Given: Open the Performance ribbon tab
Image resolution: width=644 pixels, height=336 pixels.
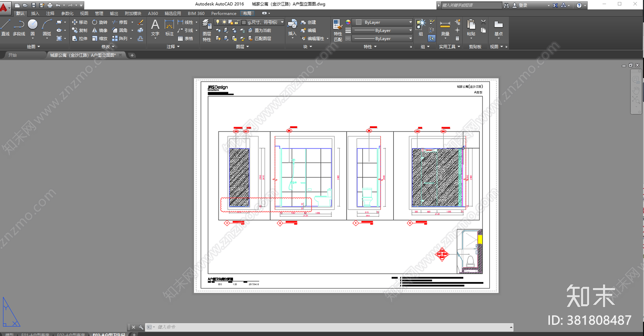Looking at the screenshot, I should 224,13.
